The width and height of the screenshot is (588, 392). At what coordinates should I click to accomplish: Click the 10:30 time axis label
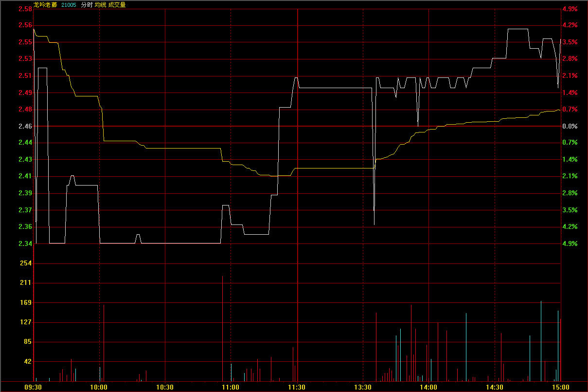(x=165, y=387)
